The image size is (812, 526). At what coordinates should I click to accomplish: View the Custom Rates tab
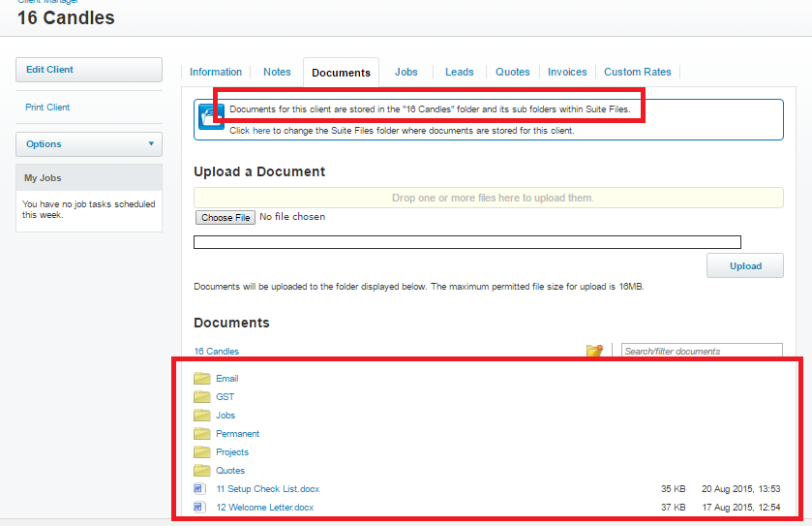[638, 72]
